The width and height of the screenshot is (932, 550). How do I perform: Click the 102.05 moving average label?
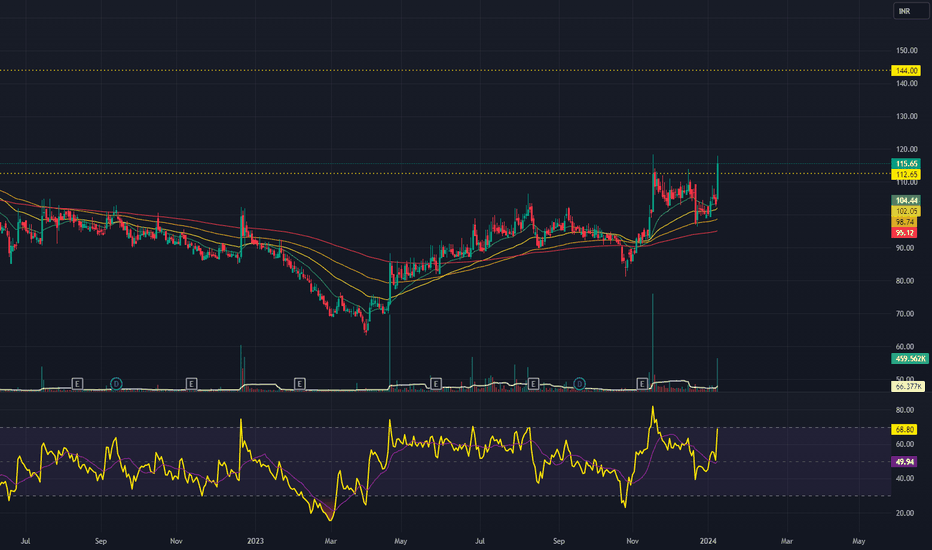906,211
